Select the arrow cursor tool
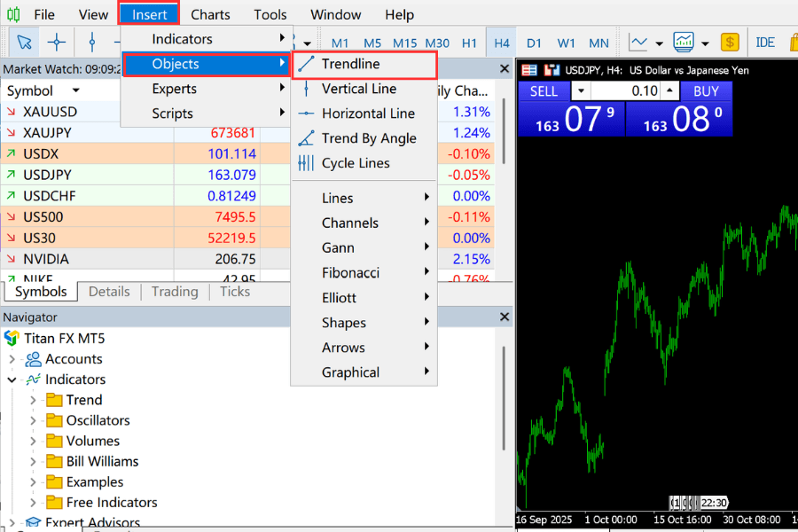The width and height of the screenshot is (798, 532). click(x=23, y=43)
